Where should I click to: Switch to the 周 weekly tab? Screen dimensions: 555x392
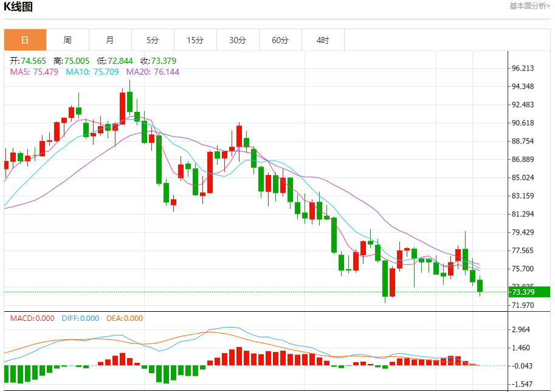pos(67,40)
